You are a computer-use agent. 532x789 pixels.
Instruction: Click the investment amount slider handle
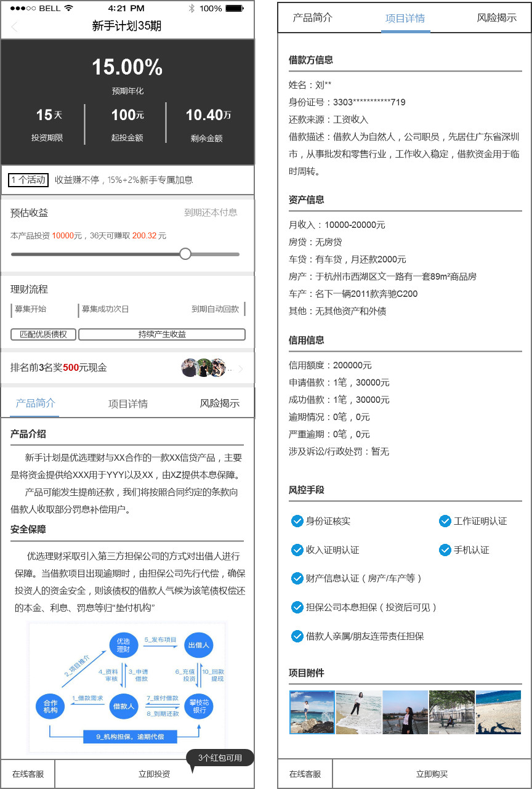pos(185,254)
